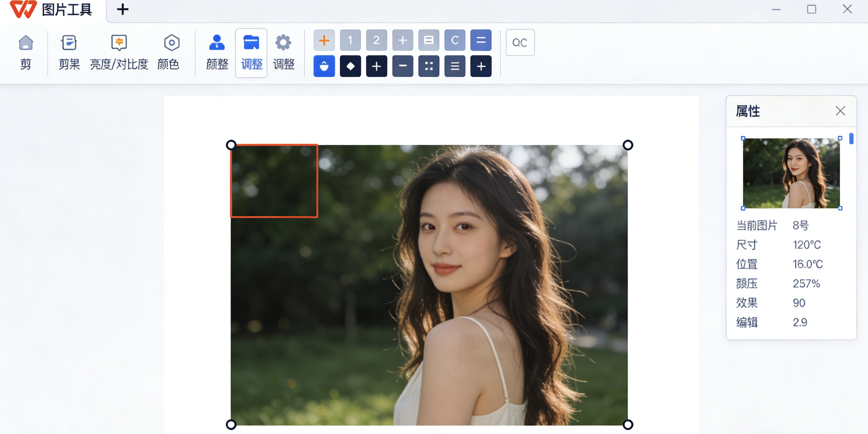This screenshot has width=868, height=434.
Task: Select preset 1 in the toolbar
Action: click(350, 40)
